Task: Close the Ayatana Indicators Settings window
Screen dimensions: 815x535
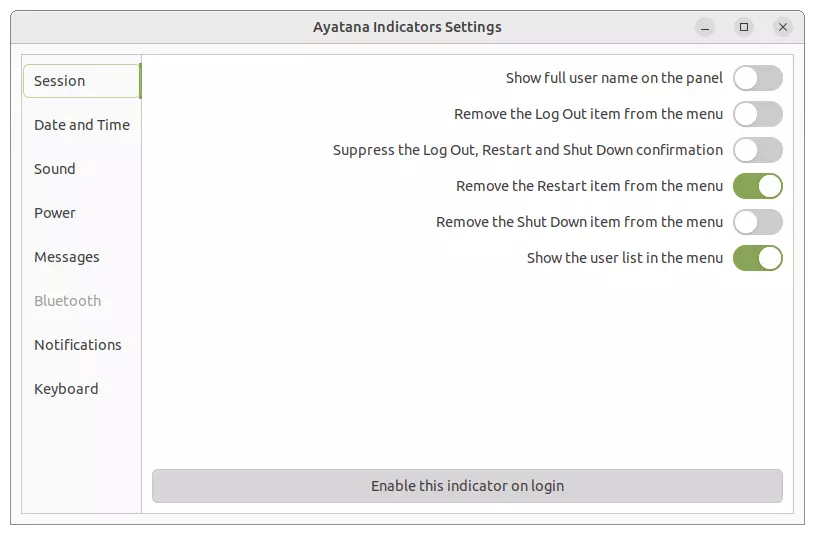Action: pos(783,27)
